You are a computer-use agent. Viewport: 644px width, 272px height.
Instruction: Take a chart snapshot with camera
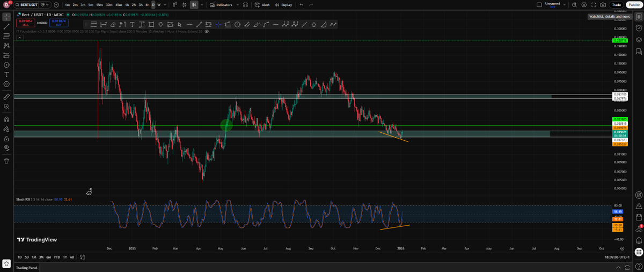(x=603, y=5)
